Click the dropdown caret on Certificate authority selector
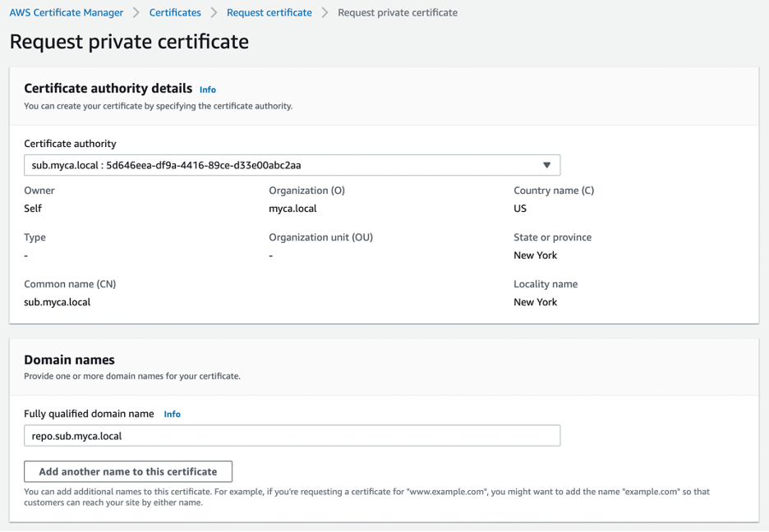This screenshot has height=532, width=769. [546, 165]
